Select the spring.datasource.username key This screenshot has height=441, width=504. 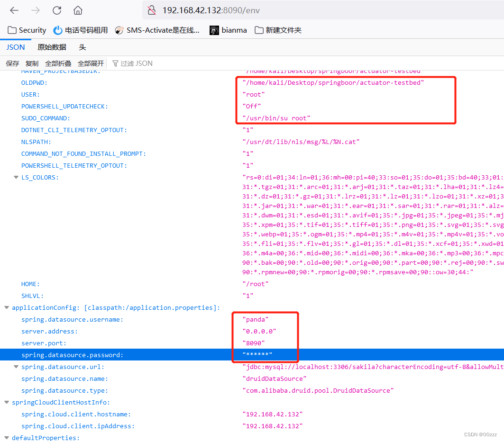(x=73, y=320)
